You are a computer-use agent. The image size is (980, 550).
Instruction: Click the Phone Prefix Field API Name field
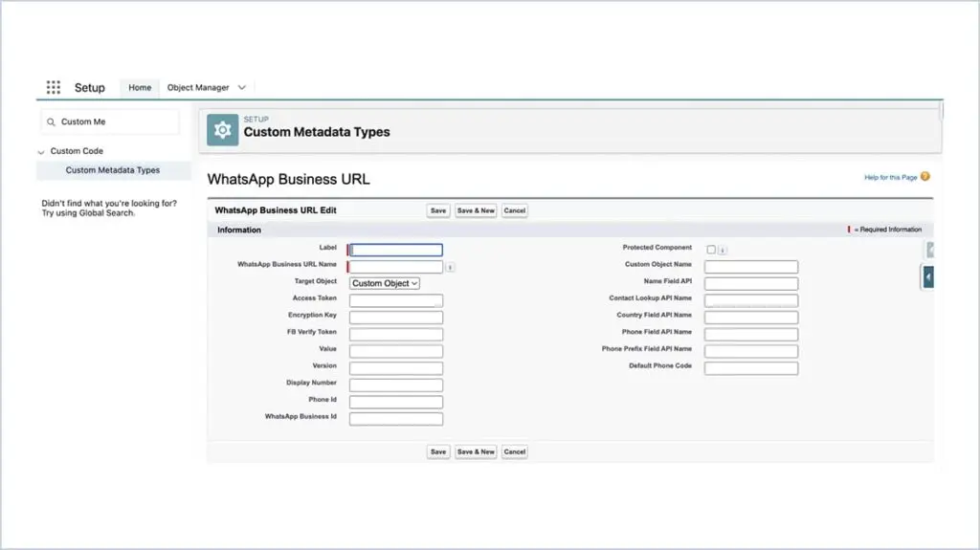coord(750,351)
